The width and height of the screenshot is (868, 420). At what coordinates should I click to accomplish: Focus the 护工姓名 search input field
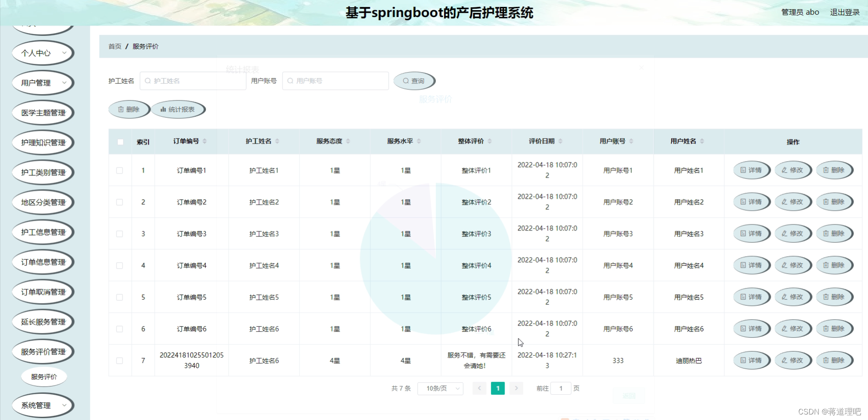tap(193, 81)
